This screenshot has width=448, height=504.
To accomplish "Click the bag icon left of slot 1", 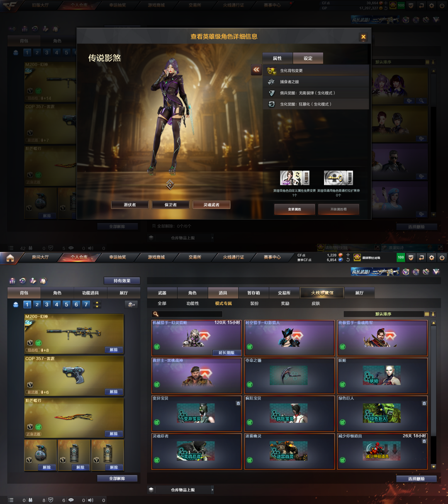I will pyautogui.click(x=16, y=304).
